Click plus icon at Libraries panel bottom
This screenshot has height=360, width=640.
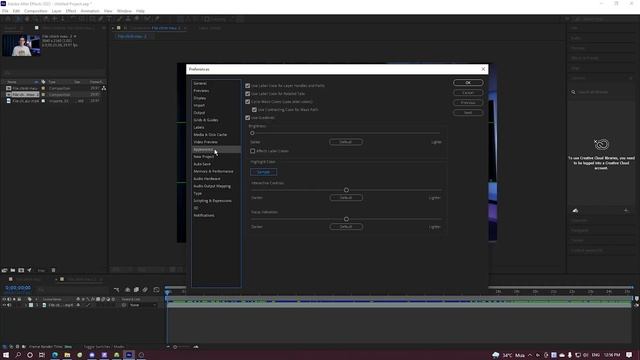pyautogui.click(x=626, y=211)
